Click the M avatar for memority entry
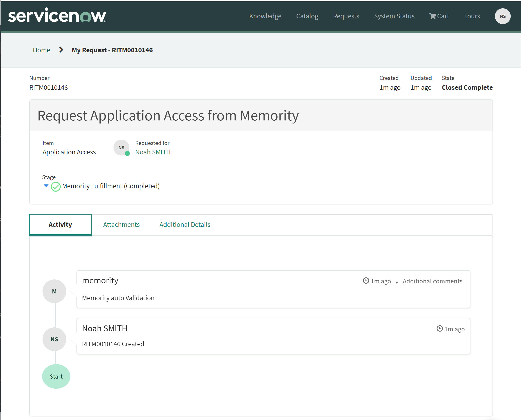521x420 pixels. [x=54, y=291]
